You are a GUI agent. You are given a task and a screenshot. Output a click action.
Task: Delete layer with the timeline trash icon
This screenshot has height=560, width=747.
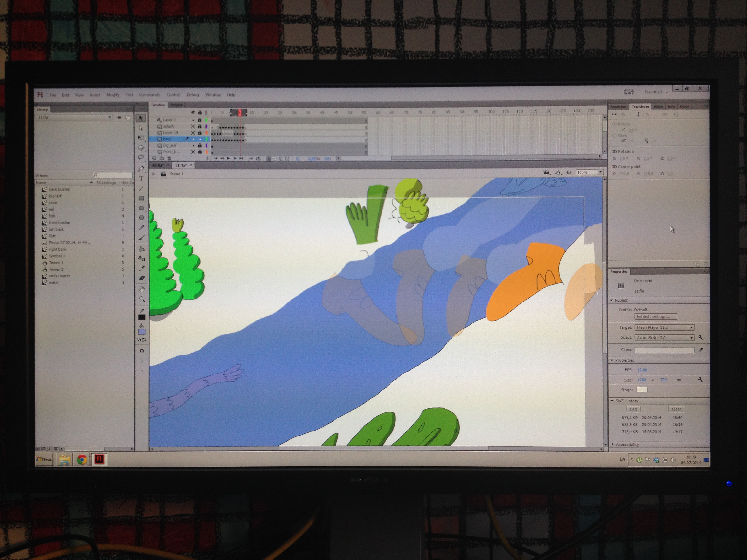(x=169, y=158)
